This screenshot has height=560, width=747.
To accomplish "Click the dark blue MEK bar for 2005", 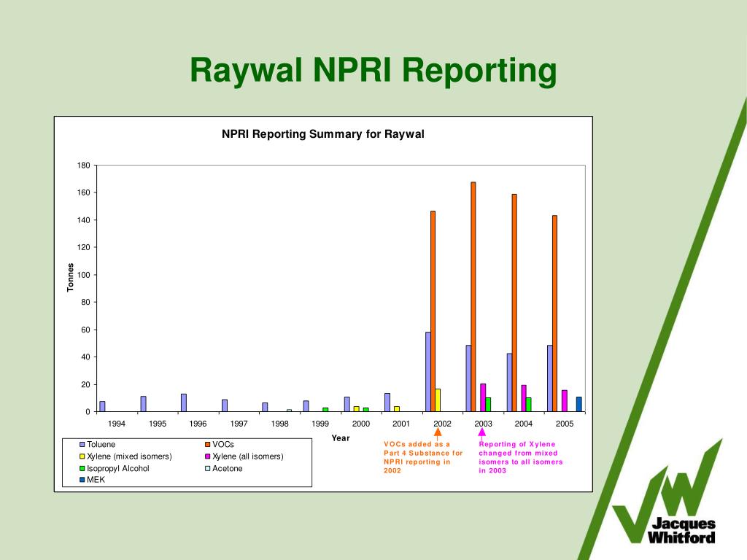I will click(579, 404).
